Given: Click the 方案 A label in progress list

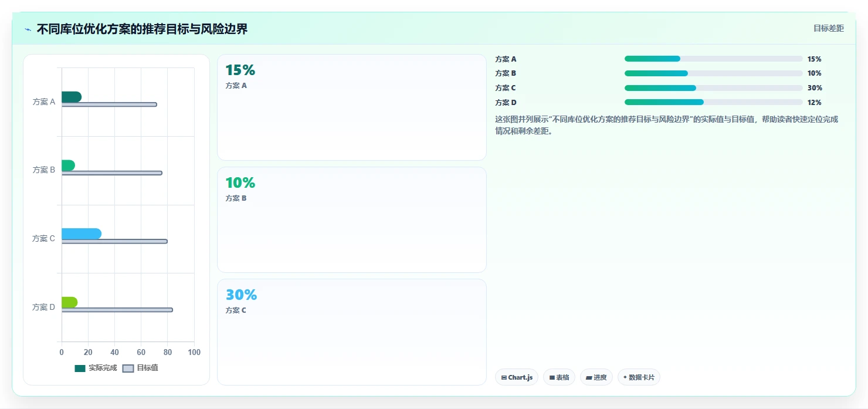Looking at the screenshot, I should click(x=506, y=59).
